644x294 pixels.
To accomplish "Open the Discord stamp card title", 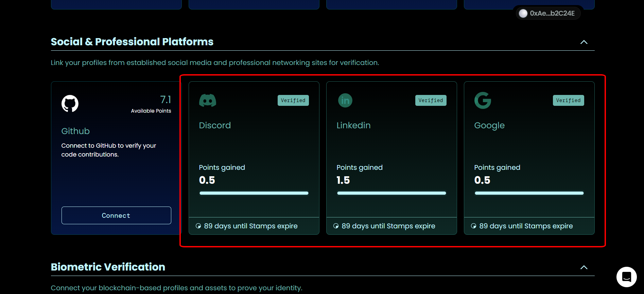I will click(x=215, y=125).
